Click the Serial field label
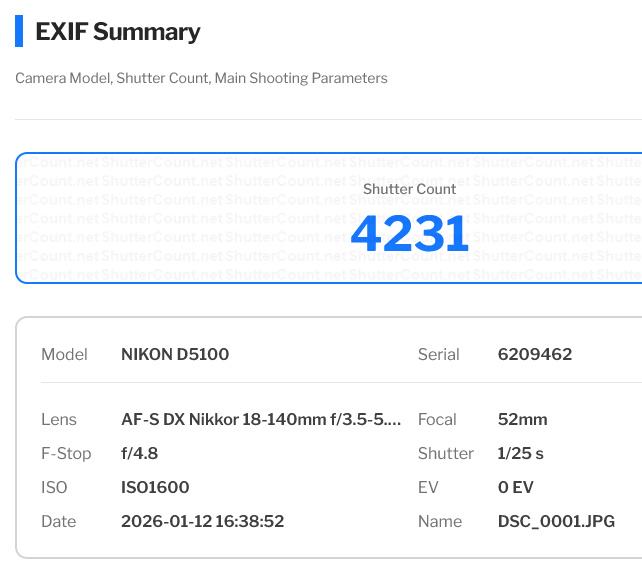The width and height of the screenshot is (642, 565). (x=438, y=354)
